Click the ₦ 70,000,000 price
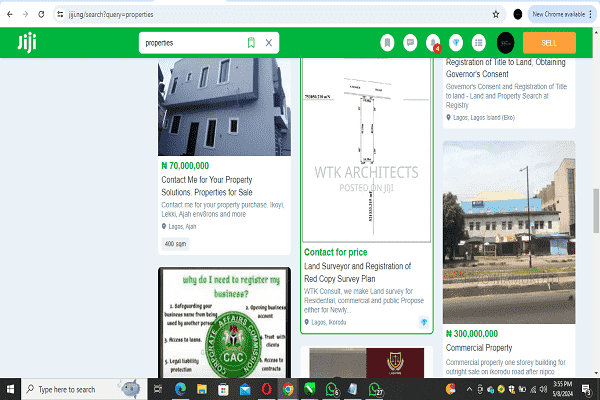 185,166
